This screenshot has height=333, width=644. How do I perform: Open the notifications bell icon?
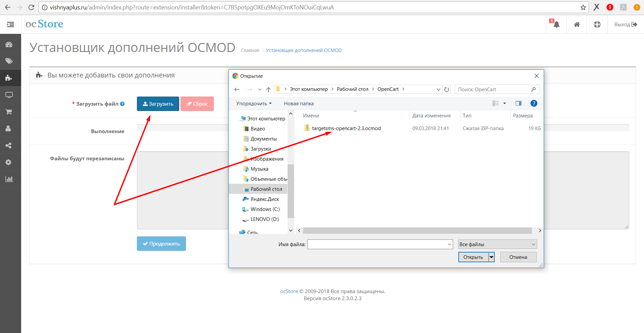[x=556, y=24]
